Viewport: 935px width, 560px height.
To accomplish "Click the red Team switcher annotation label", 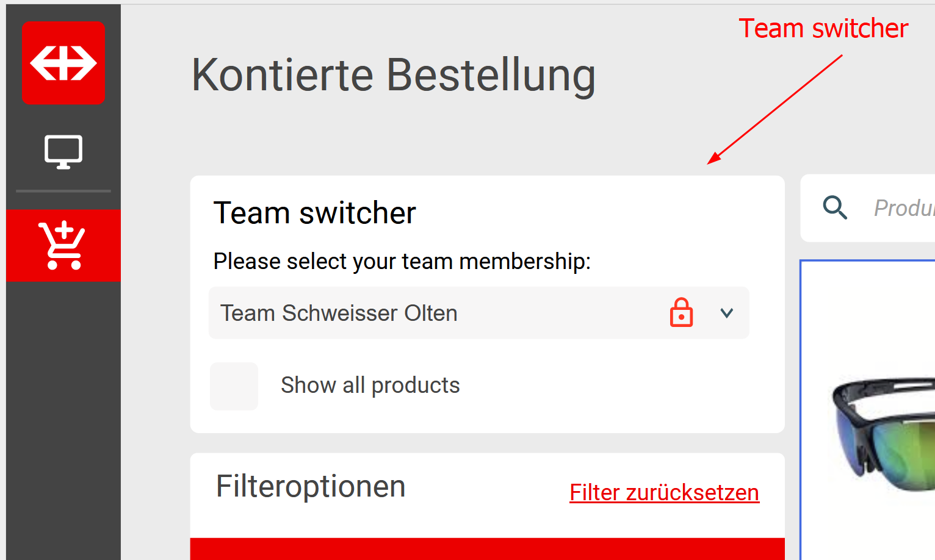I will click(823, 29).
